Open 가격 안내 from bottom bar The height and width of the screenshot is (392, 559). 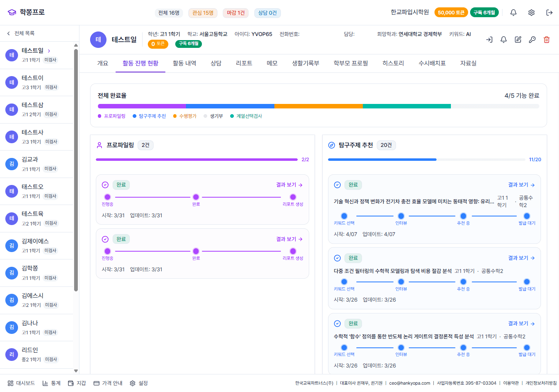108,383
